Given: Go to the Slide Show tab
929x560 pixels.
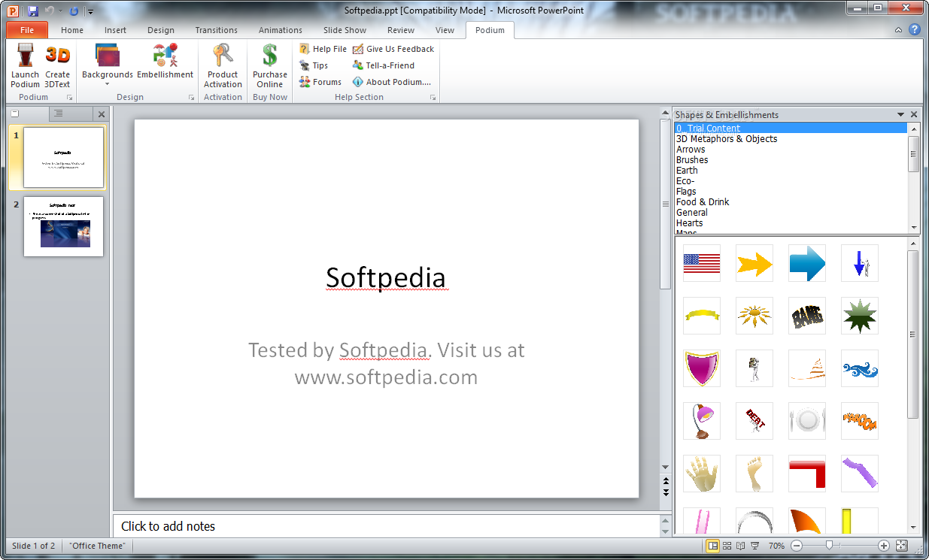Looking at the screenshot, I should (345, 30).
